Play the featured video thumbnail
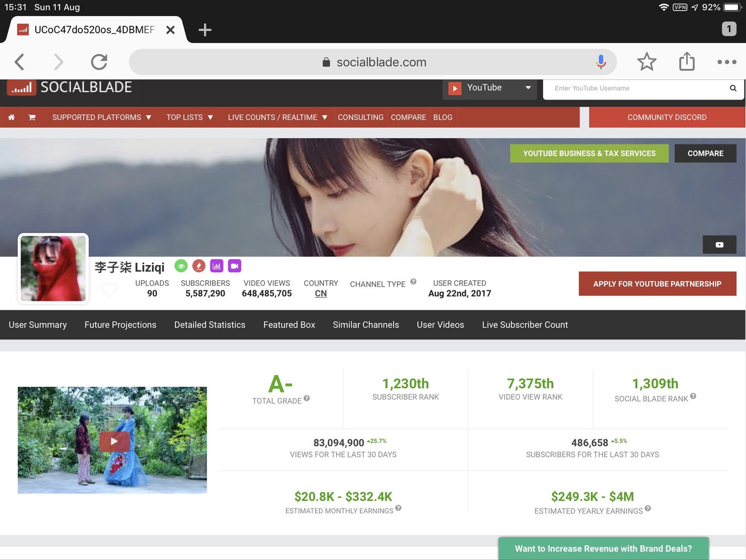 click(x=114, y=441)
